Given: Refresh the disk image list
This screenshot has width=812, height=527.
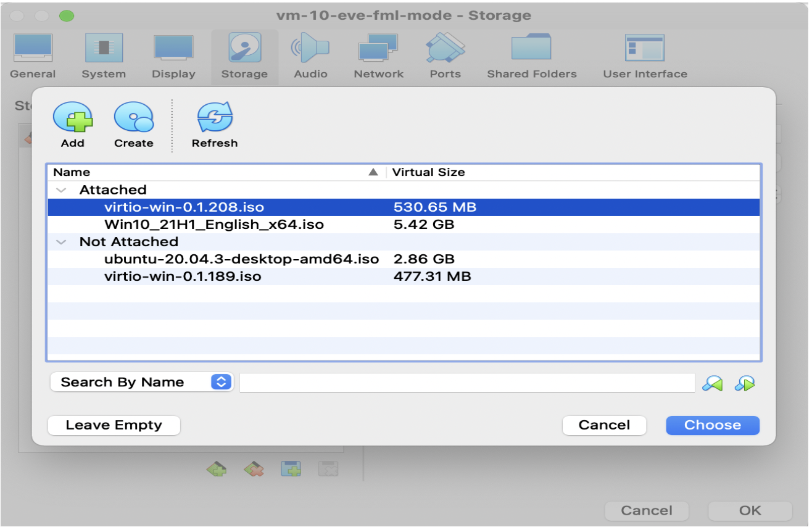Looking at the screenshot, I should 214,118.
